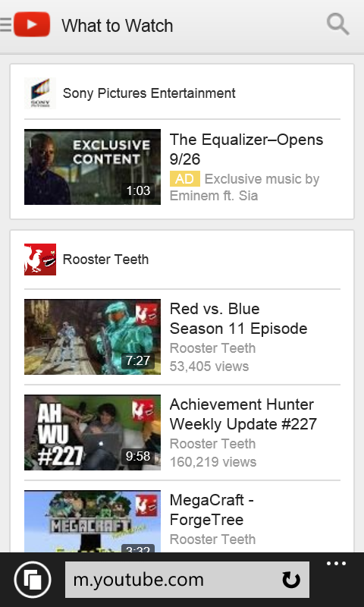This screenshot has width=364, height=607.
Task: Open Red vs. Blue Season 11 title
Action: click(238, 319)
